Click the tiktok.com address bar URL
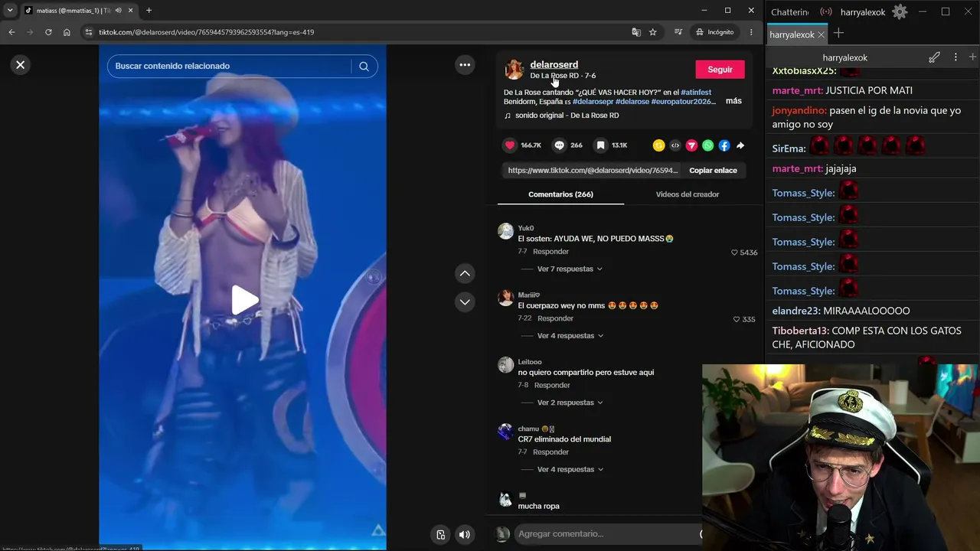The image size is (980, 551). click(x=206, y=32)
